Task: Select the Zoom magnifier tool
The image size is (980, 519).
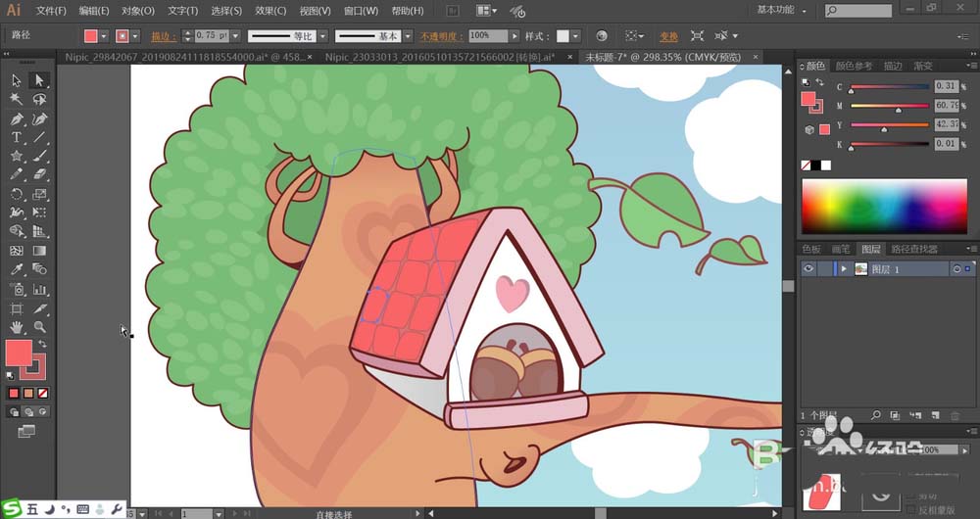Action: click(x=39, y=327)
